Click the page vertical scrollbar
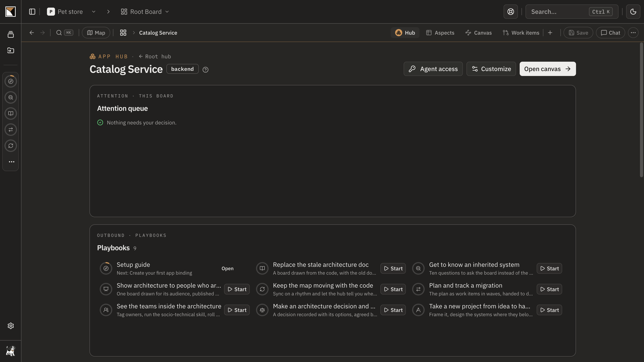Image resolution: width=644 pixels, height=362 pixels. coord(641,110)
